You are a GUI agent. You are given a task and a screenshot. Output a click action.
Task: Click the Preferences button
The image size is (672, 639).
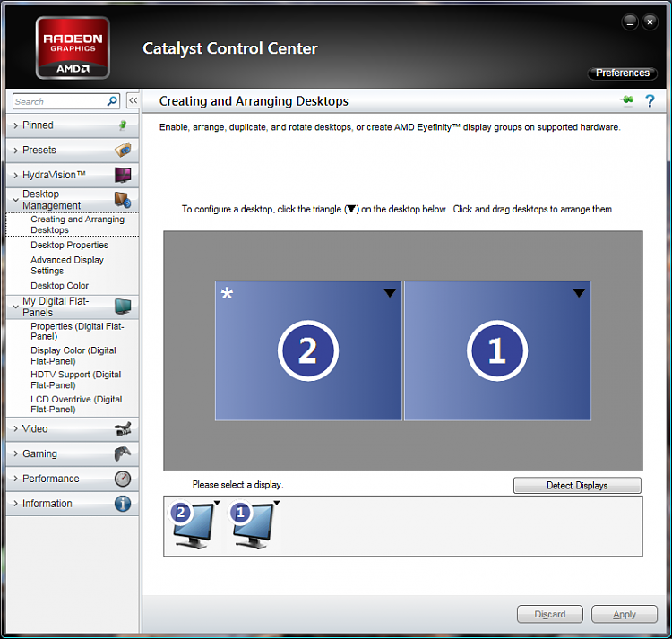(623, 73)
